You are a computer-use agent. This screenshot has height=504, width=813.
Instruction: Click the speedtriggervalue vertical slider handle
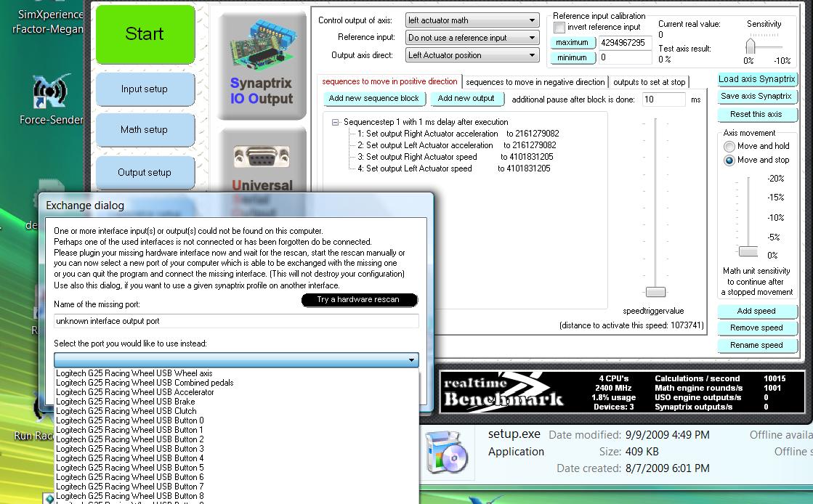coord(655,292)
